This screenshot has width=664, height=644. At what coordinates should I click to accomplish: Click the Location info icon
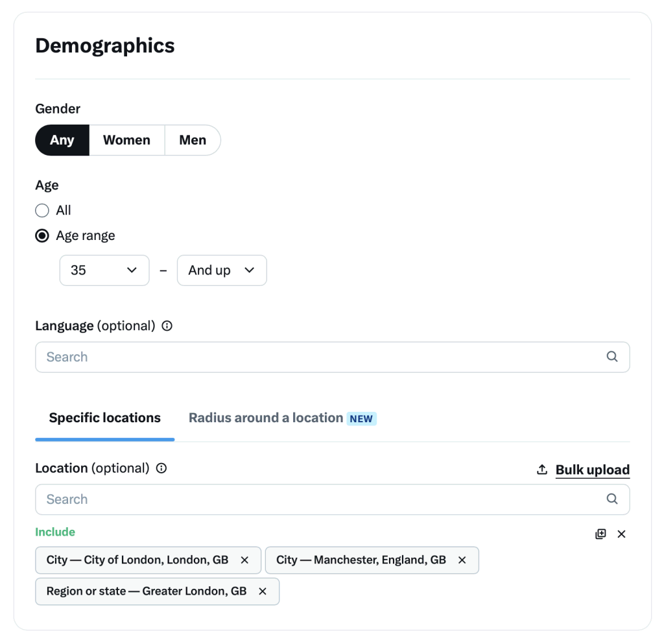(161, 468)
